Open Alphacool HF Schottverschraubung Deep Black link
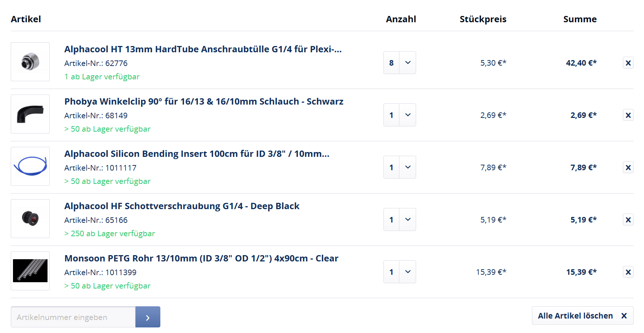The image size is (644, 333). tap(182, 206)
